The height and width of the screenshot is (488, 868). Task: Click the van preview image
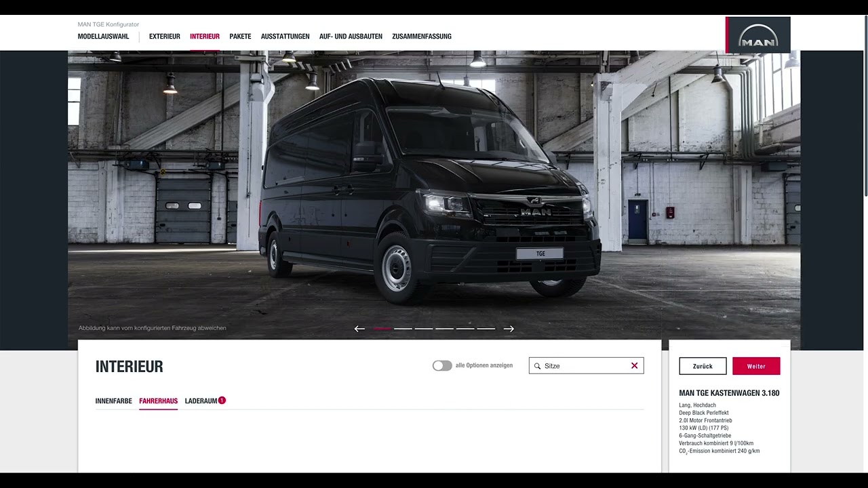click(x=434, y=200)
